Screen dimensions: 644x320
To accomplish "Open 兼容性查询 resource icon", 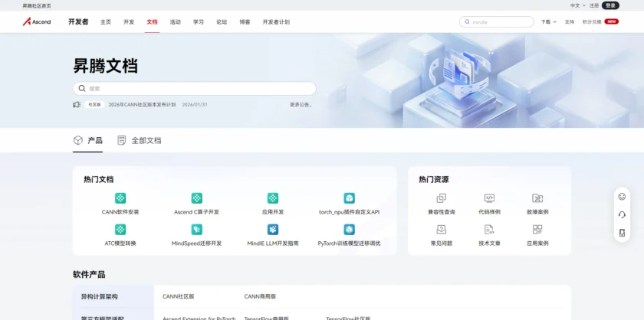I will point(442,198).
